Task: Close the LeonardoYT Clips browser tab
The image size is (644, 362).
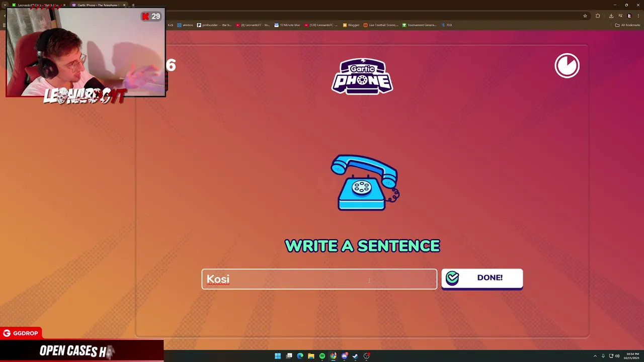Action: tap(64, 5)
